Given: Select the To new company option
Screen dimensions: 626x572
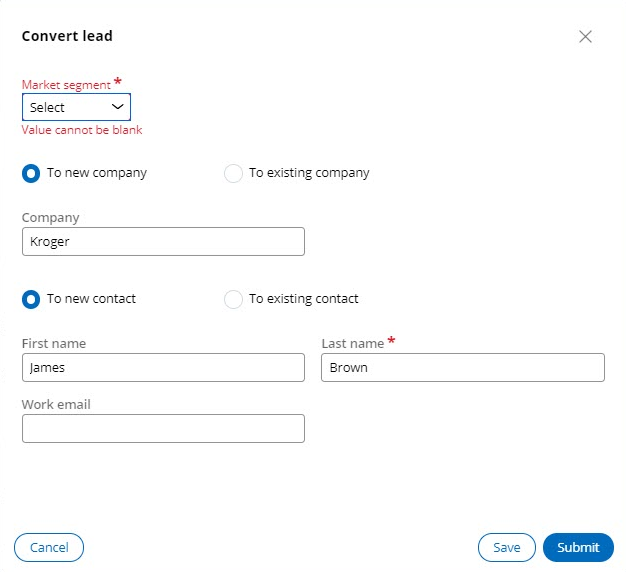Looking at the screenshot, I should (x=32, y=173).
